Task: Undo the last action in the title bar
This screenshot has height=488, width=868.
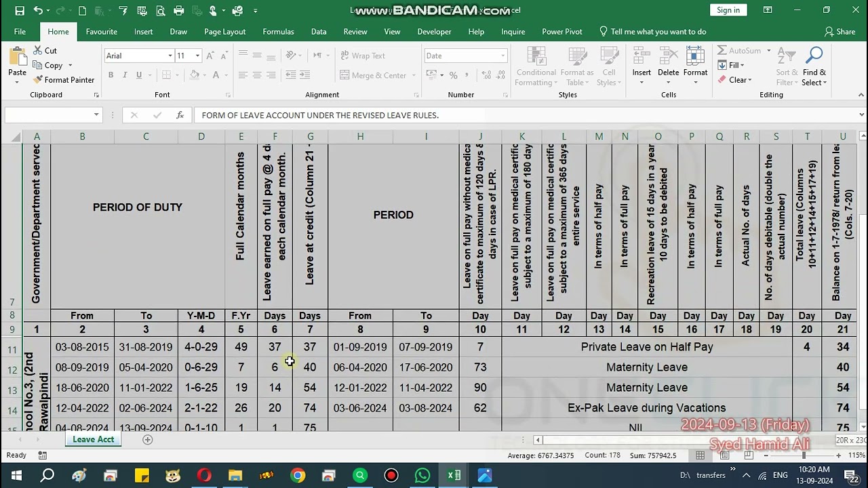Action: point(38,10)
